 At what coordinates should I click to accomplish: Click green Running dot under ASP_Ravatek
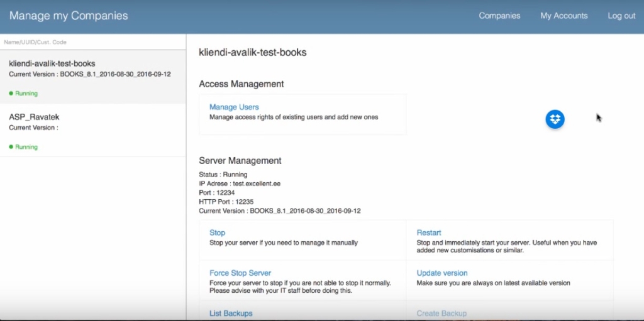tap(11, 147)
